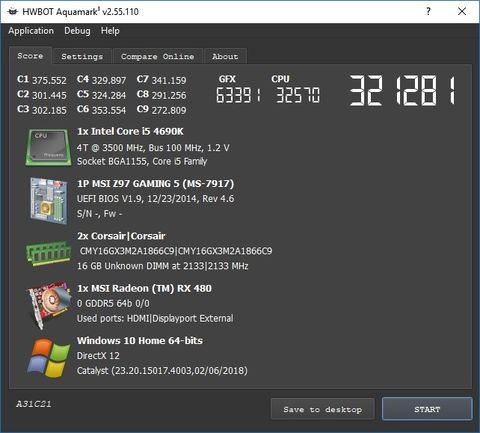
Task: Switch to the Compare Online tab
Action: (158, 56)
